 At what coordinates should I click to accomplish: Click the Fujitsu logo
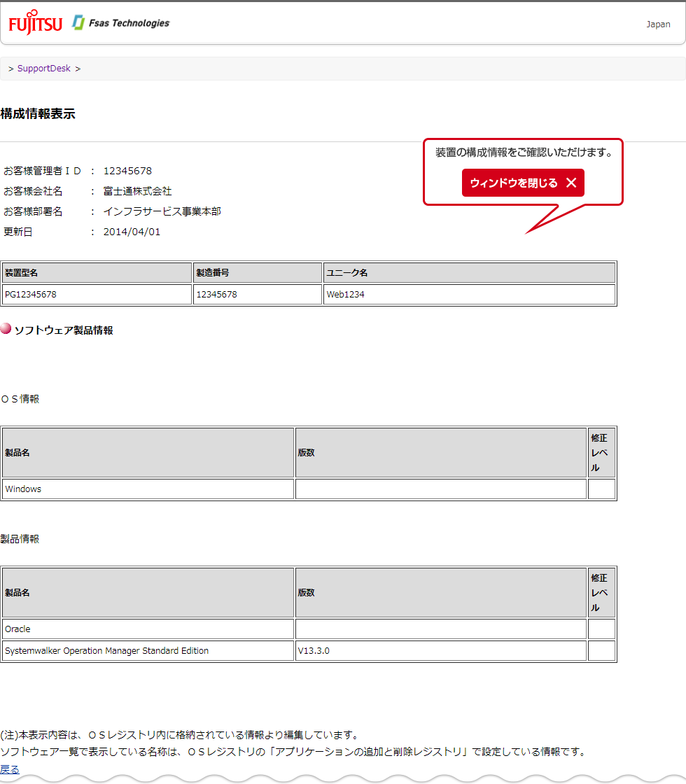click(35, 22)
